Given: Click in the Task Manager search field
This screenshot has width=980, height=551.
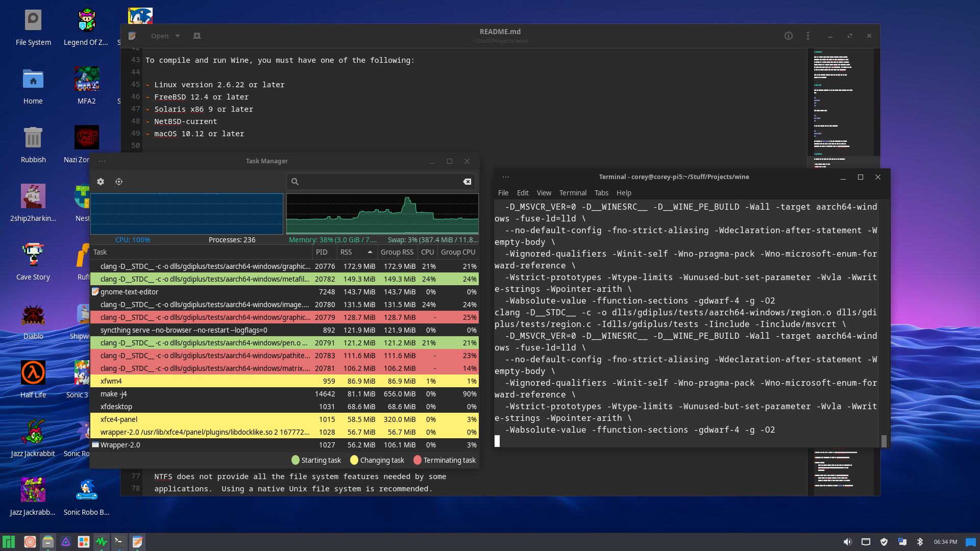Looking at the screenshot, I should point(378,182).
